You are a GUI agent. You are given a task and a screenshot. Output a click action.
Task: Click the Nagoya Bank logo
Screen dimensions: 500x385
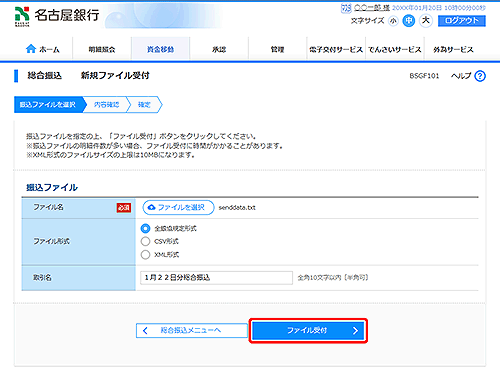(57, 16)
